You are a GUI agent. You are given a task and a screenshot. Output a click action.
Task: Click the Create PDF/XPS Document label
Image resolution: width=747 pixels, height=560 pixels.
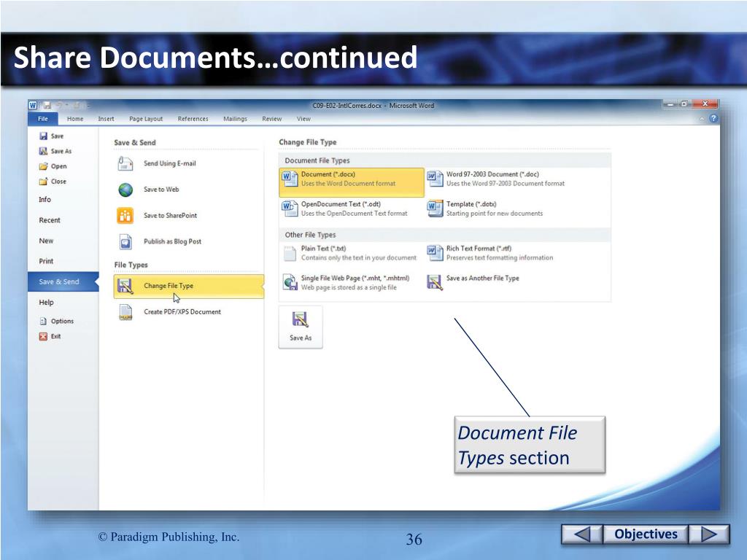coord(182,312)
